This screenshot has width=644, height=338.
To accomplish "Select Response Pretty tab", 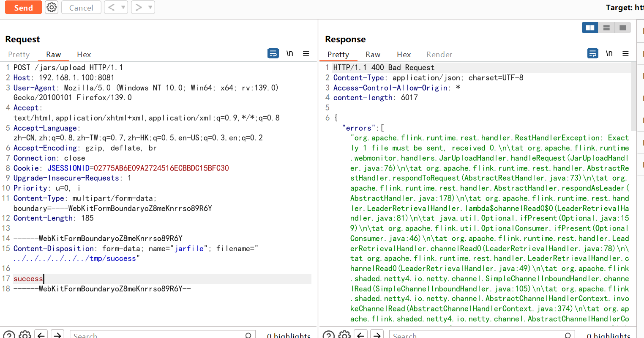I will click(338, 55).
